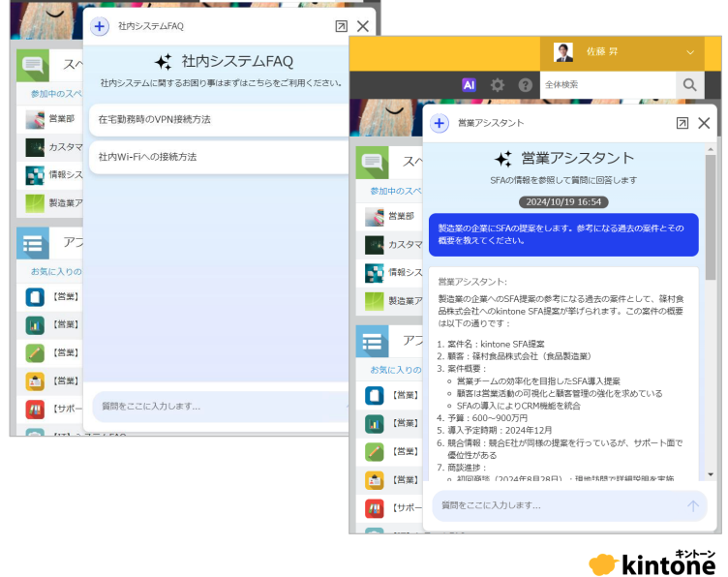Pop out the 営業アシスタント panel
This screenshot has height=577, width=728.
tap(682, 123)
